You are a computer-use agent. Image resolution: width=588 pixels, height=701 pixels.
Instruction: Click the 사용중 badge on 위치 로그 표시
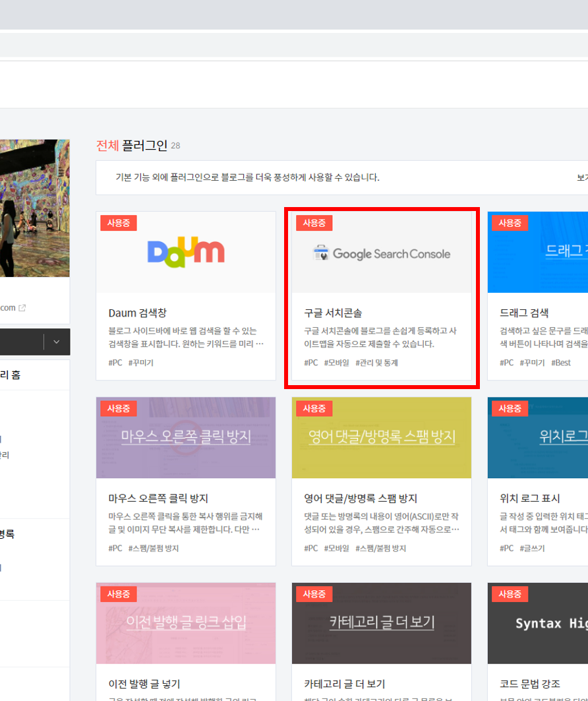click(510, 409)
